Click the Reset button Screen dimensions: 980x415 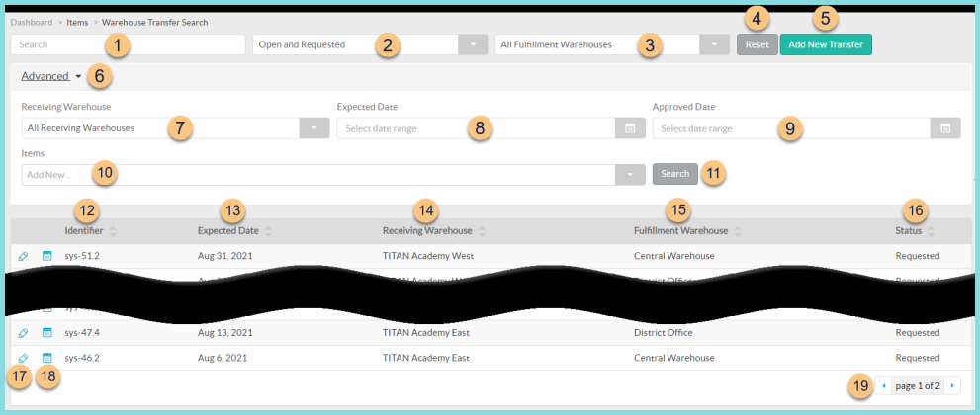tap(757, 44)
